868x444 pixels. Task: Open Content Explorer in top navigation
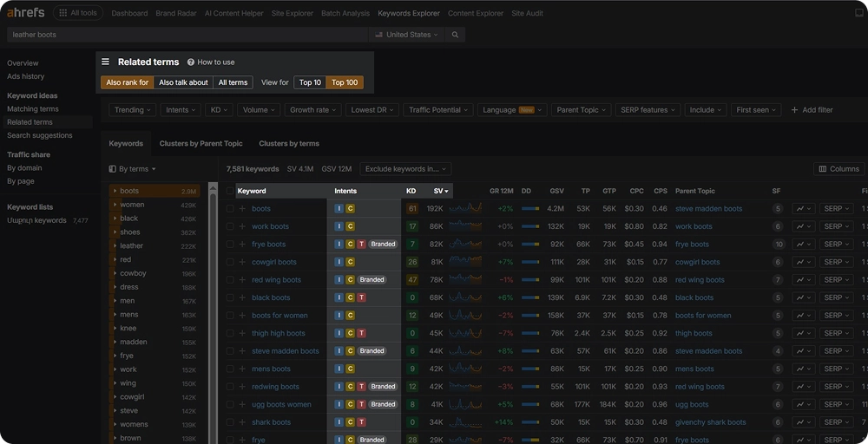point(476,13)
